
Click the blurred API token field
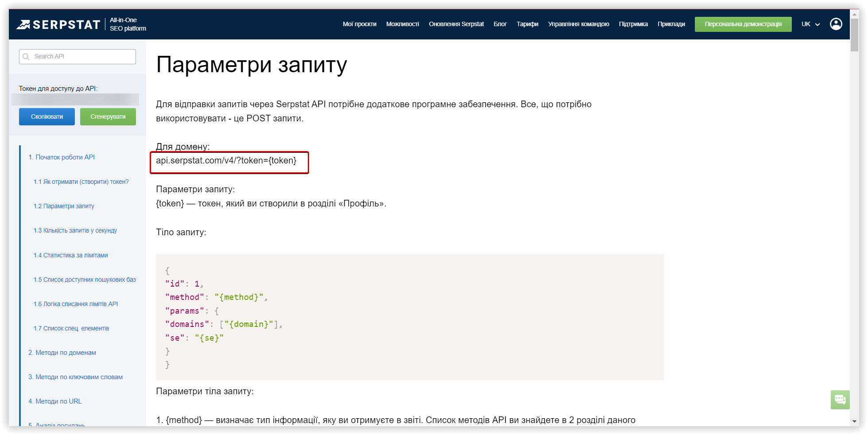click(75, 100)
